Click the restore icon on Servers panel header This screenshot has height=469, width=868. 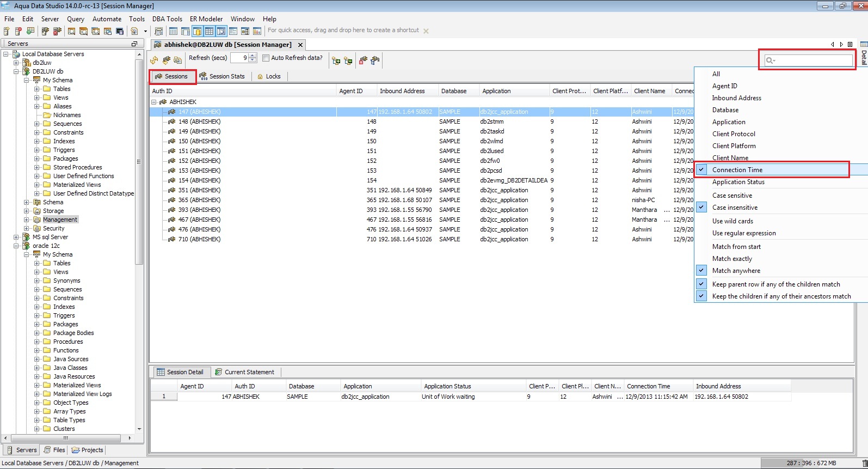pos(134,44)
